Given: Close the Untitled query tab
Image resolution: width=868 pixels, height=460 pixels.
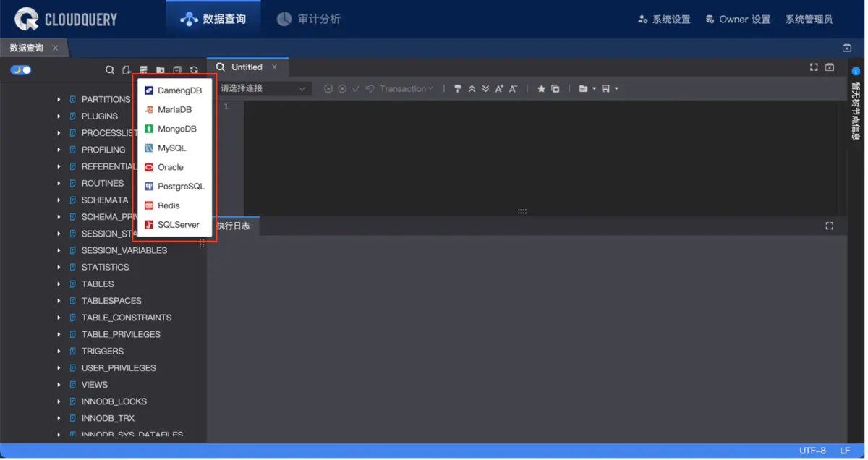Looking at the screenshot, I should pos(274,67).
